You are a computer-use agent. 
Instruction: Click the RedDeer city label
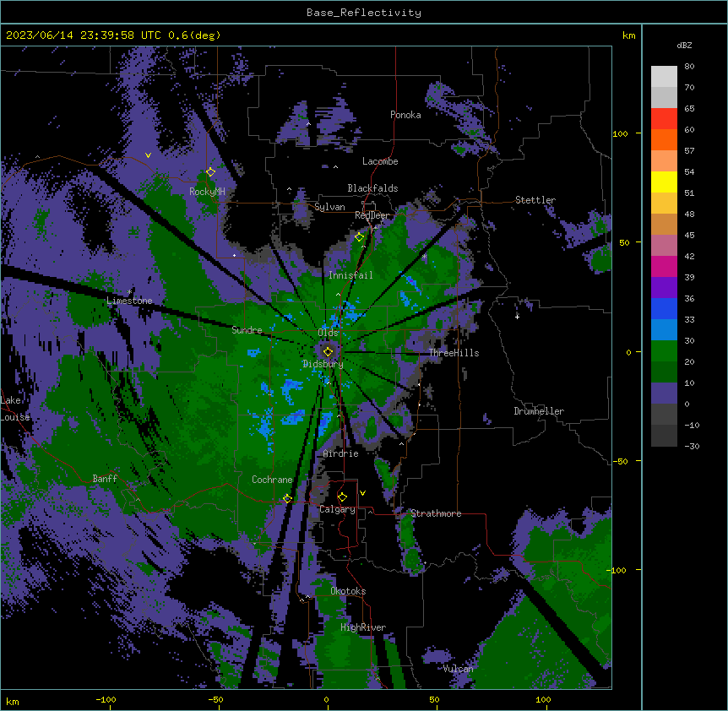pyautogui.click(x=372, y=215)
